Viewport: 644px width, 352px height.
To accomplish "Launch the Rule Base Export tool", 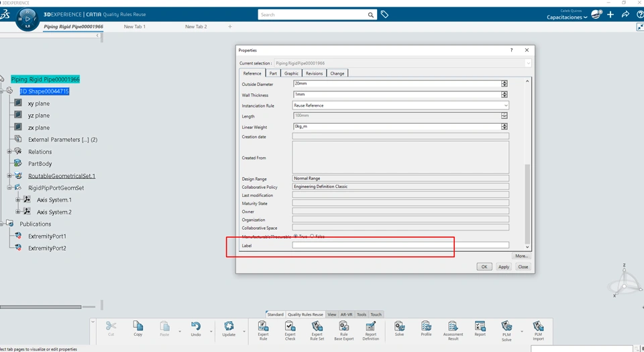I will coord(343,331).
